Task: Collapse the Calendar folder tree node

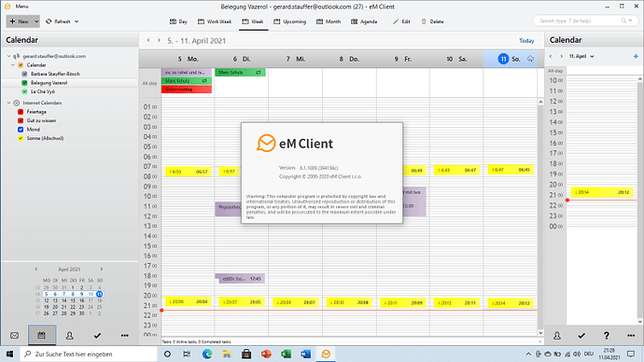Action: (13, 65)
